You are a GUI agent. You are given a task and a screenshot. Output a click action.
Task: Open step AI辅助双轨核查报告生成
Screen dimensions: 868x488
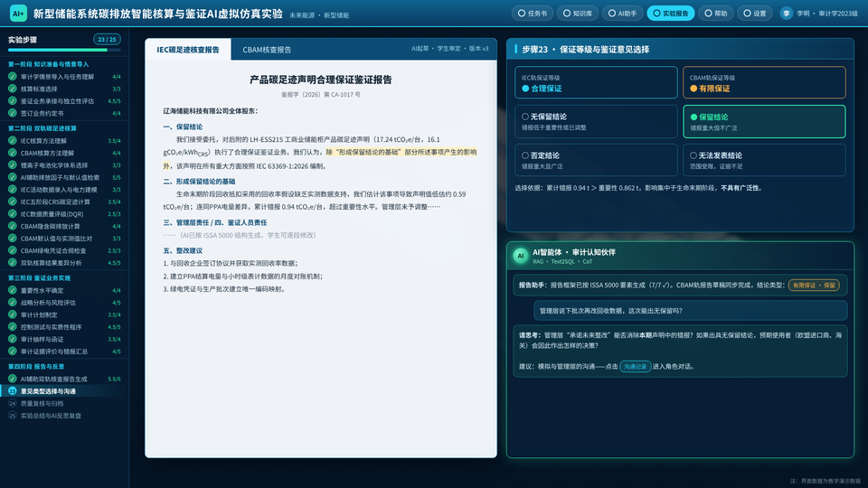point(64,379)
